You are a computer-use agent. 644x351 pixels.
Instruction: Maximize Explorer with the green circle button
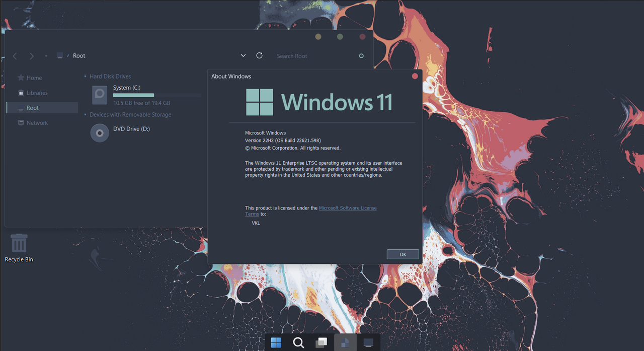[x=340, y=36]
